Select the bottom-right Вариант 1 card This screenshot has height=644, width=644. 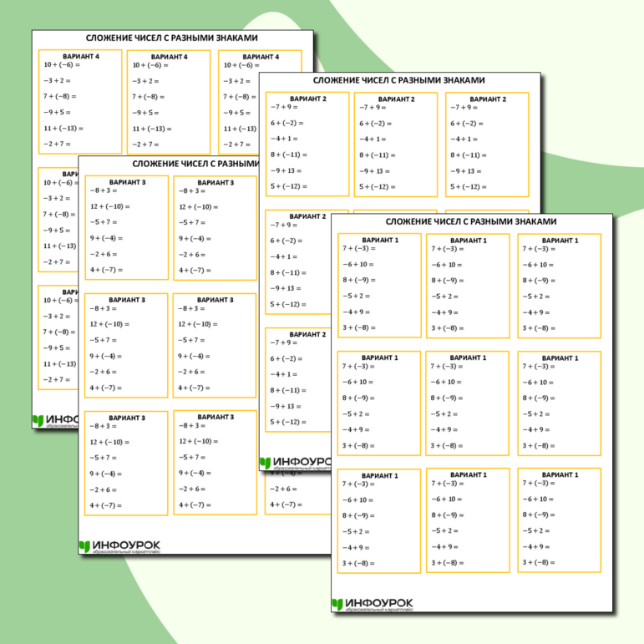[x=559, y=520]
